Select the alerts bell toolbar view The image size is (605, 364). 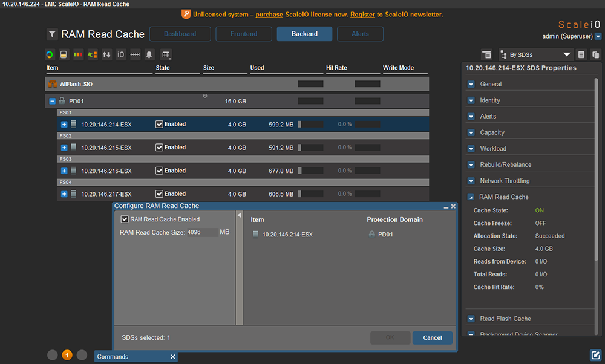tap(149, 55)
